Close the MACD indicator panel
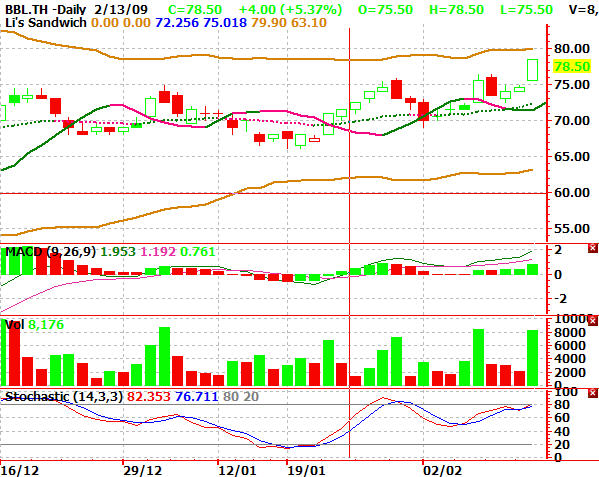599x477 pixels. [x=593, y=249]
